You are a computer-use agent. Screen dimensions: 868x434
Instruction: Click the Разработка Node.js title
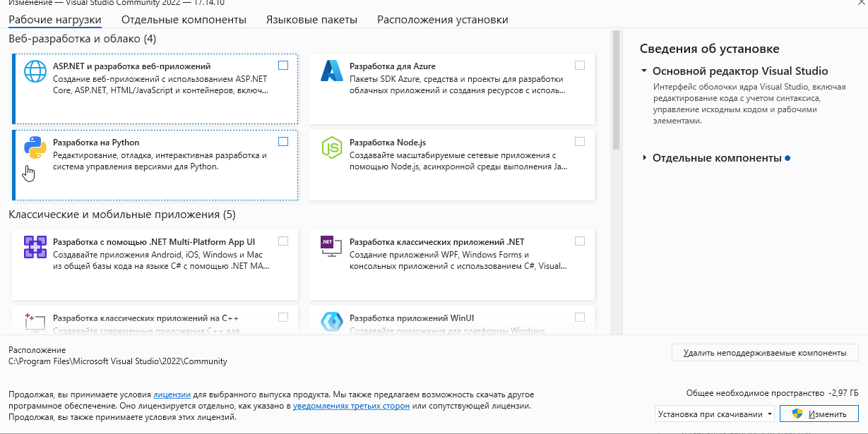388,142
